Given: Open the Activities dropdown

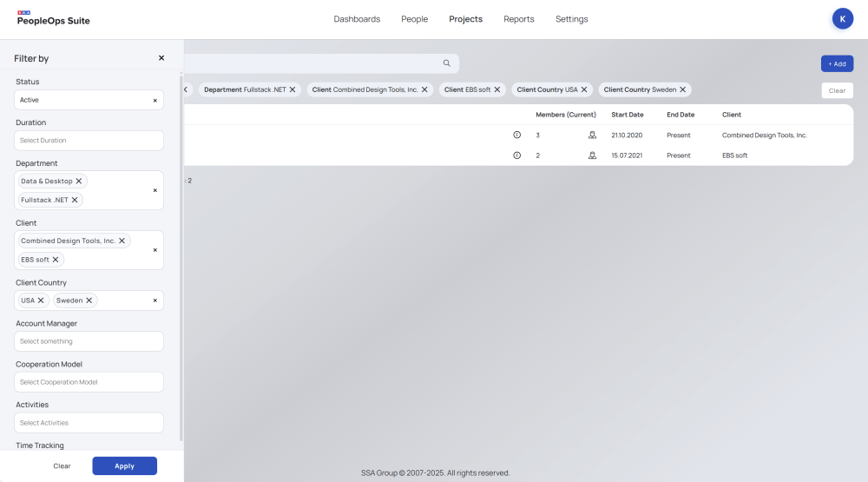Looking at the screenshot, I should point(89,423).
